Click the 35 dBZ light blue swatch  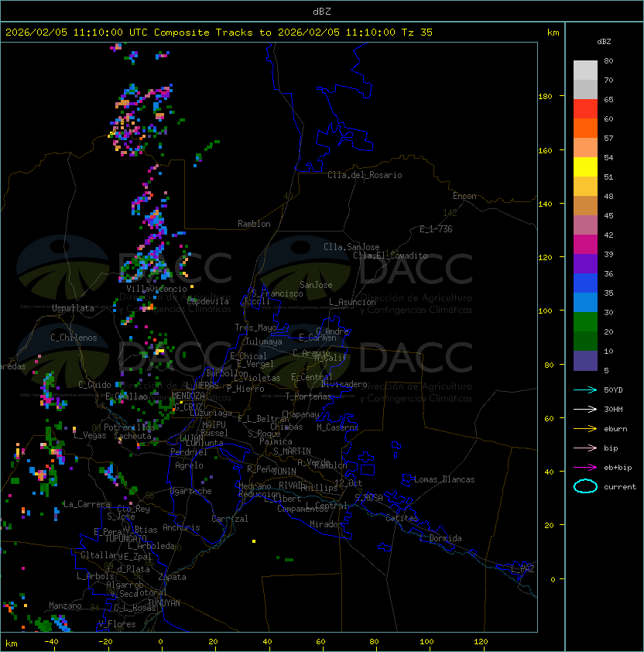[x=585, y=302]
